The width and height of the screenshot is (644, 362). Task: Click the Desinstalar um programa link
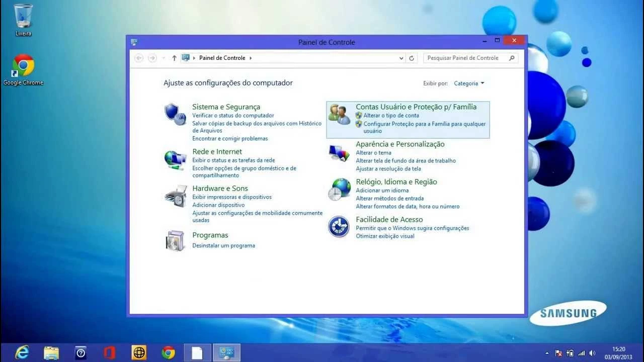coord(223,246)
